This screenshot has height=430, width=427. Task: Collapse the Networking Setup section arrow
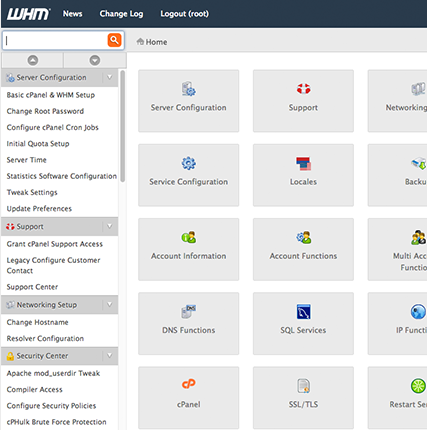click(x=110, y=304)
